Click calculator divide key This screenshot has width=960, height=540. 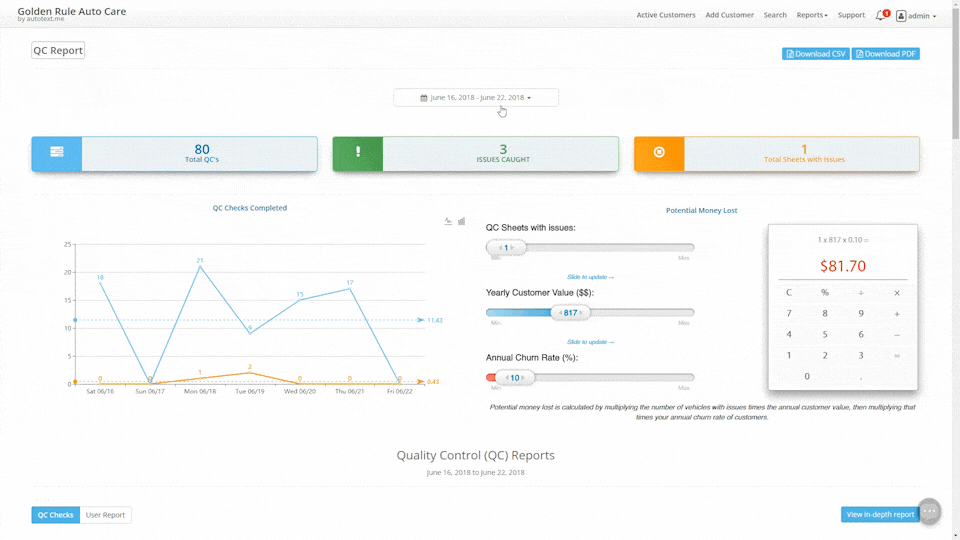click(861, 293)
